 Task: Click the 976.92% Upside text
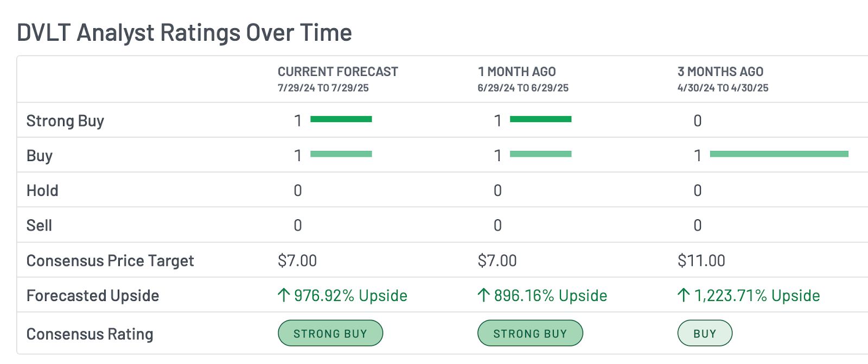350,296
